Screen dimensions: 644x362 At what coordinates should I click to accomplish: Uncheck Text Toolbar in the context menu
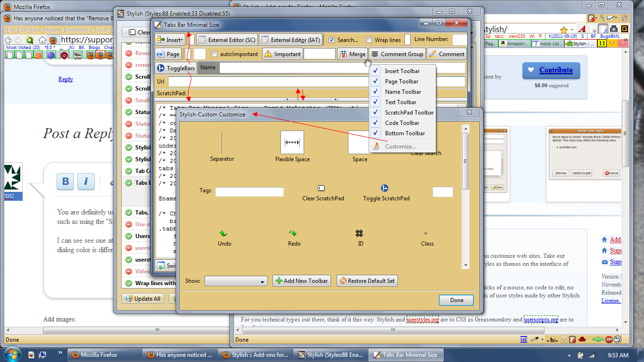point(402,102)
